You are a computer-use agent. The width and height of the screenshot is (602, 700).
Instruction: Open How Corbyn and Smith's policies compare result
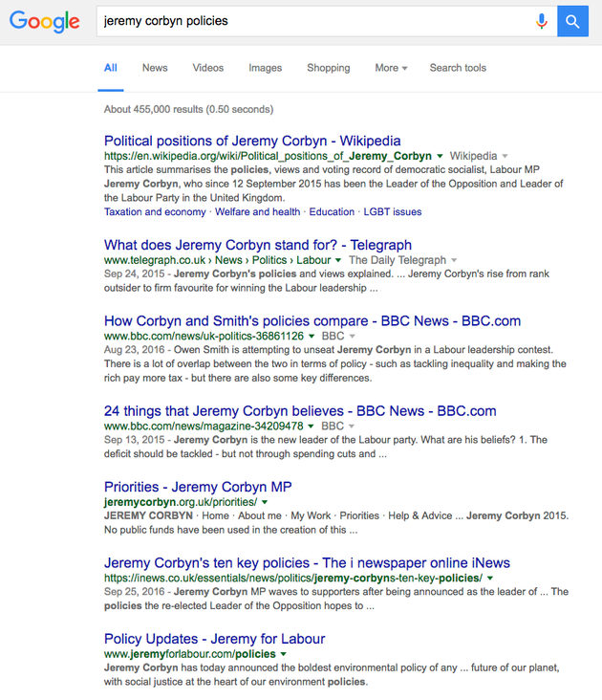(312, 320)
